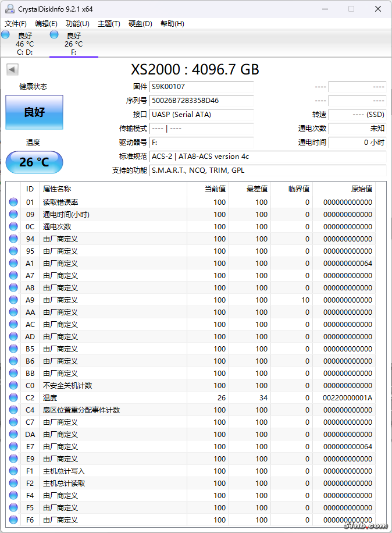Open the 功能(U) menu
Viewport: 392px width, 533px height.
tap(77, 24)
